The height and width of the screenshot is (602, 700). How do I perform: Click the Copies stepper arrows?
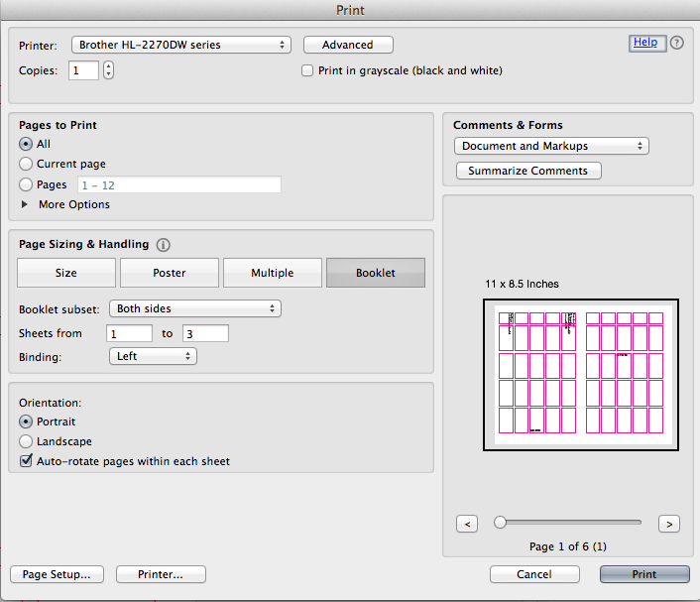108,70
